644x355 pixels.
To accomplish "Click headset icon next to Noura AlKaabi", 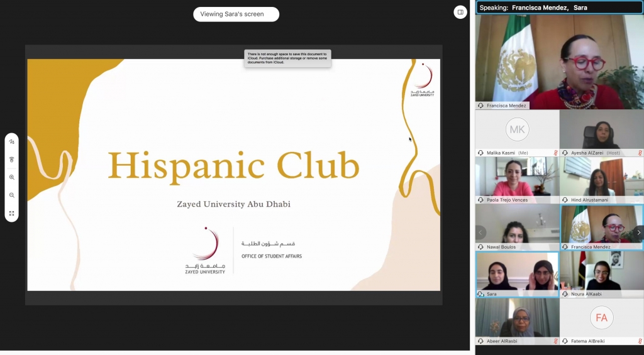I will click(x=565, y=294).
